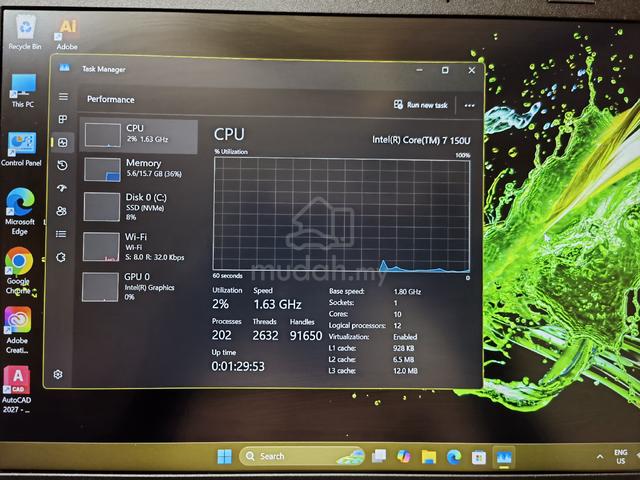Open Microsoft Store from the taskbar
Image resolution: width=640 pixels, height=480 pixels.
(478, 457)
